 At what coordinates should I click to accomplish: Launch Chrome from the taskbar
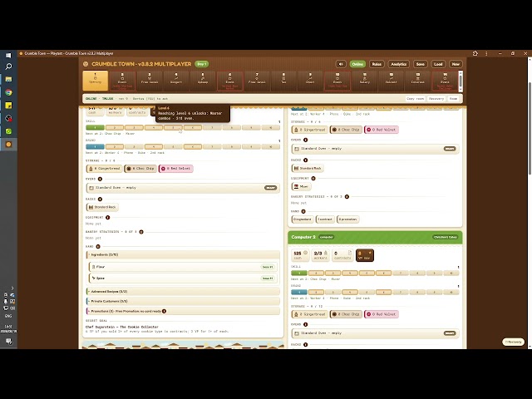point(8,92)
